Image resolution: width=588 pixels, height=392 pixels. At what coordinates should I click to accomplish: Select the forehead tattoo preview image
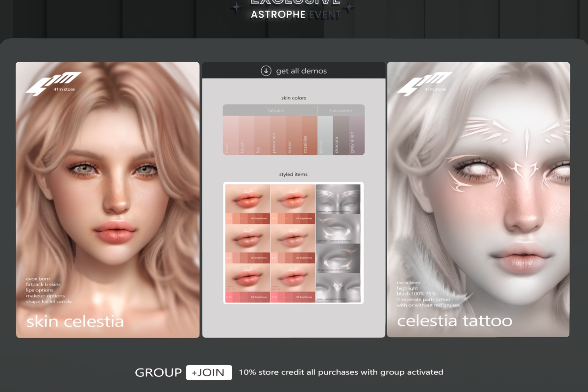coord(338,199)
